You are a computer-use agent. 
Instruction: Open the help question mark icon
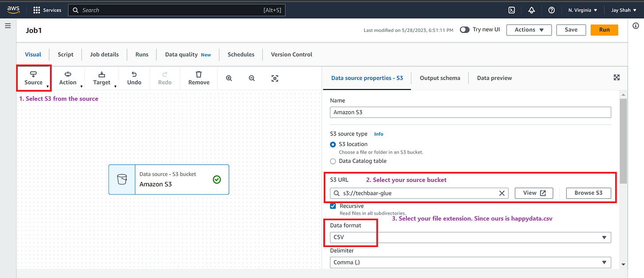[x=552, y=10]
